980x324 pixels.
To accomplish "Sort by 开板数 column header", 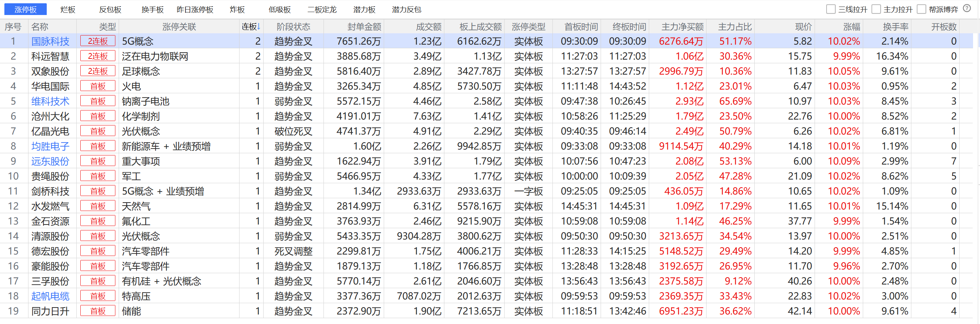I will [x=944, y=27].
